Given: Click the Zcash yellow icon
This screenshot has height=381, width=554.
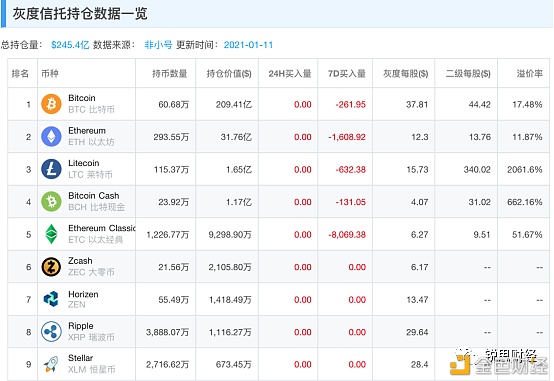Looking at the screenshot, I should tap(51, 267).
